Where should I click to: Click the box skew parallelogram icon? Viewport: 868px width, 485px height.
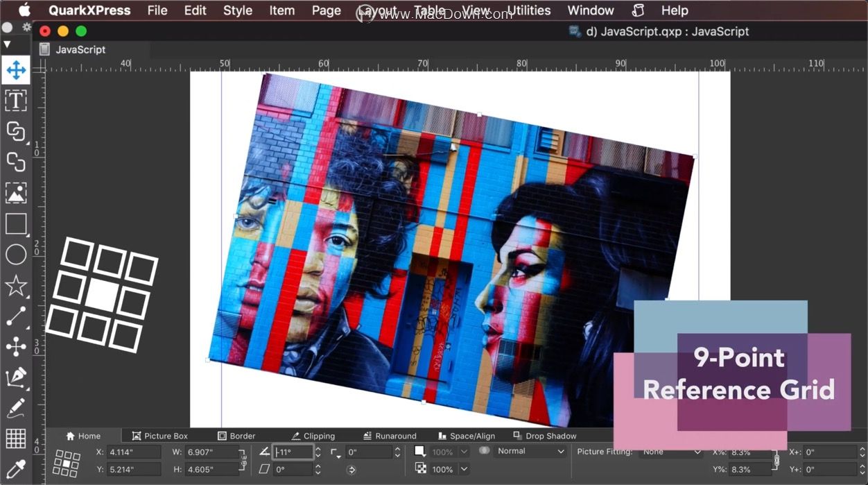(x=264, y=470)
